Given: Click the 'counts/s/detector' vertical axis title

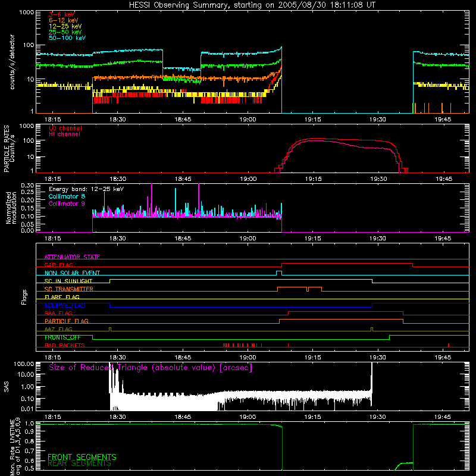Looking at the screenshot, I should (x=12, y=62).
